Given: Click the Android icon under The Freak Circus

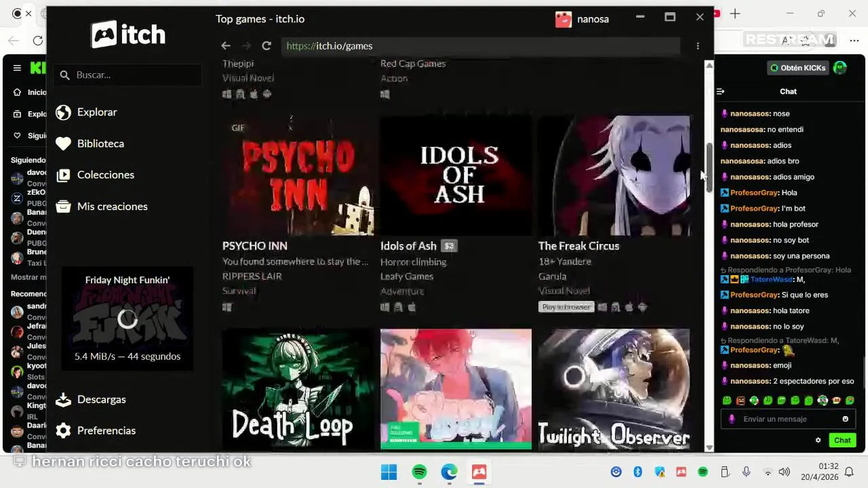Looking at the screenshot, I should tap(642, 307).
